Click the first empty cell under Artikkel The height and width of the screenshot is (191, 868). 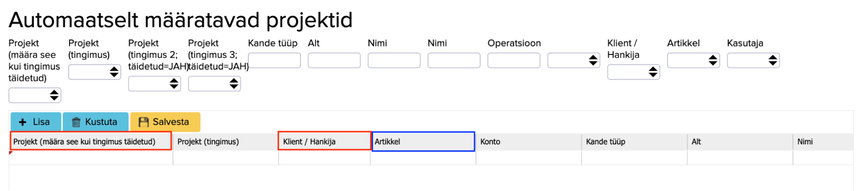pyautogui.click(x=423, y=158)
